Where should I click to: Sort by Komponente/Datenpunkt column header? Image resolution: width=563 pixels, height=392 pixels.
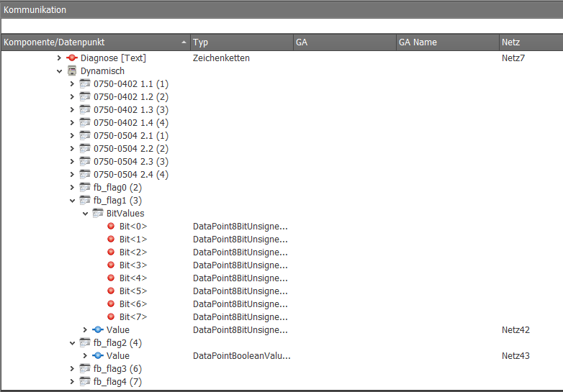point(96,42)
